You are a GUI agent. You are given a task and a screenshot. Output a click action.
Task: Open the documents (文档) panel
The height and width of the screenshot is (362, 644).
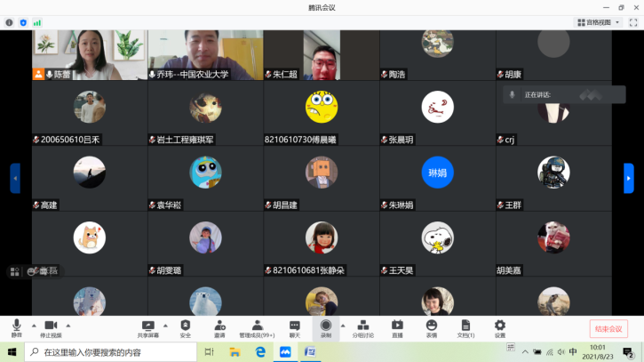tap(465, 327)
